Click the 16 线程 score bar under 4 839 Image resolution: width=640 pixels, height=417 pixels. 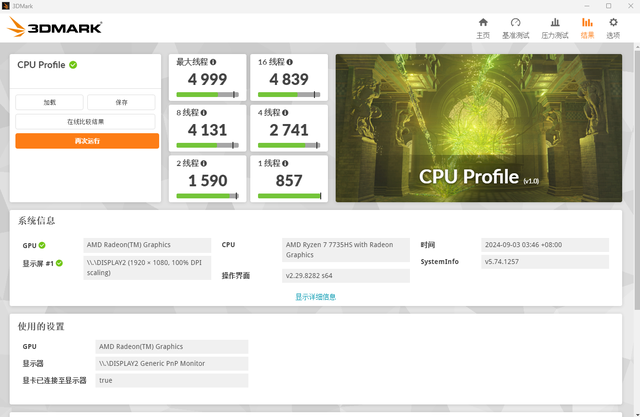point(289,95)
